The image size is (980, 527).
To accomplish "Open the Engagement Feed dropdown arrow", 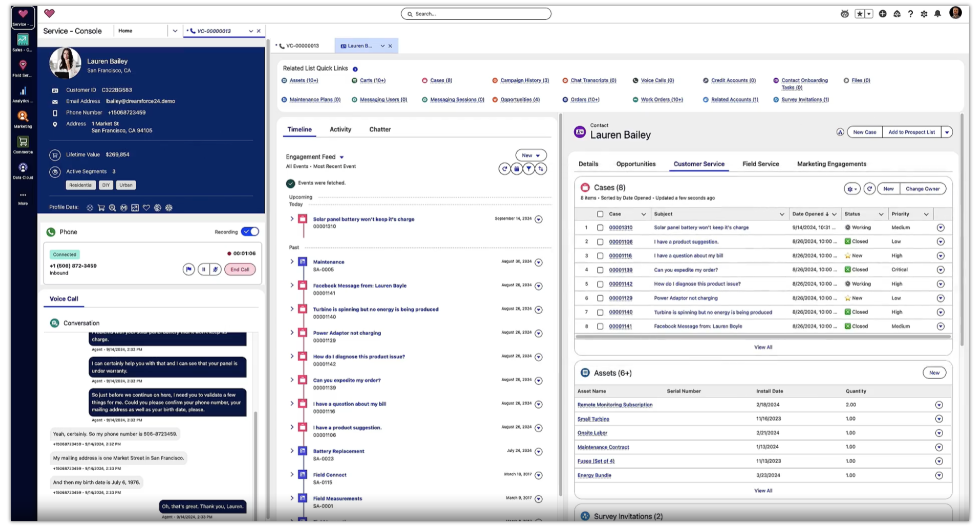I will point(342,157).
